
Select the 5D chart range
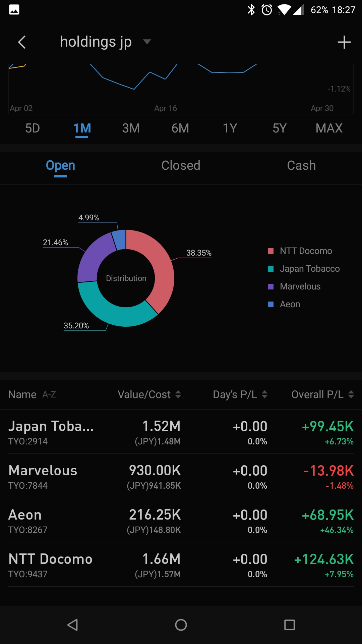click(x=33, y=128)
